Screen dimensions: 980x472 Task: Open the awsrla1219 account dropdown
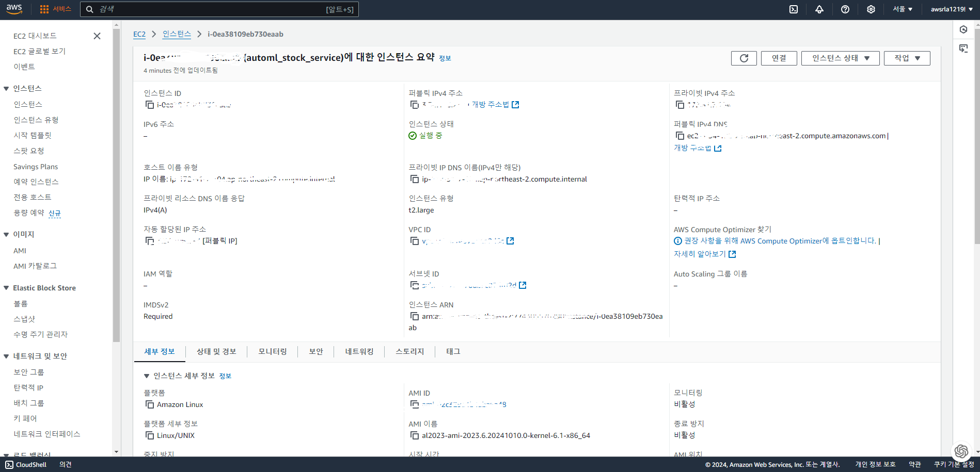click(952, 9)
